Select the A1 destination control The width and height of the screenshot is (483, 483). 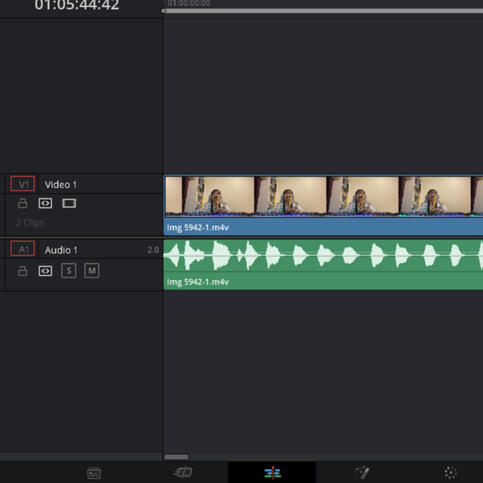click(x=23, y=249)
